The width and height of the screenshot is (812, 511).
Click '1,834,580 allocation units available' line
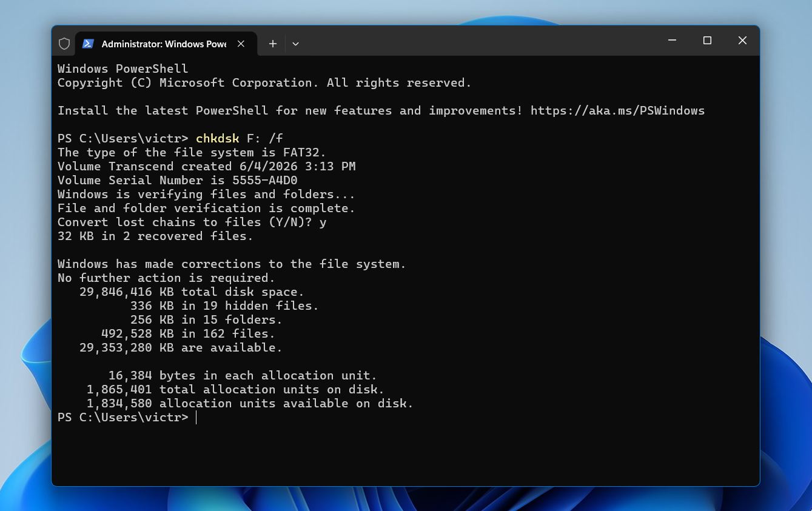pyautogui.click(x=250, y=404)
